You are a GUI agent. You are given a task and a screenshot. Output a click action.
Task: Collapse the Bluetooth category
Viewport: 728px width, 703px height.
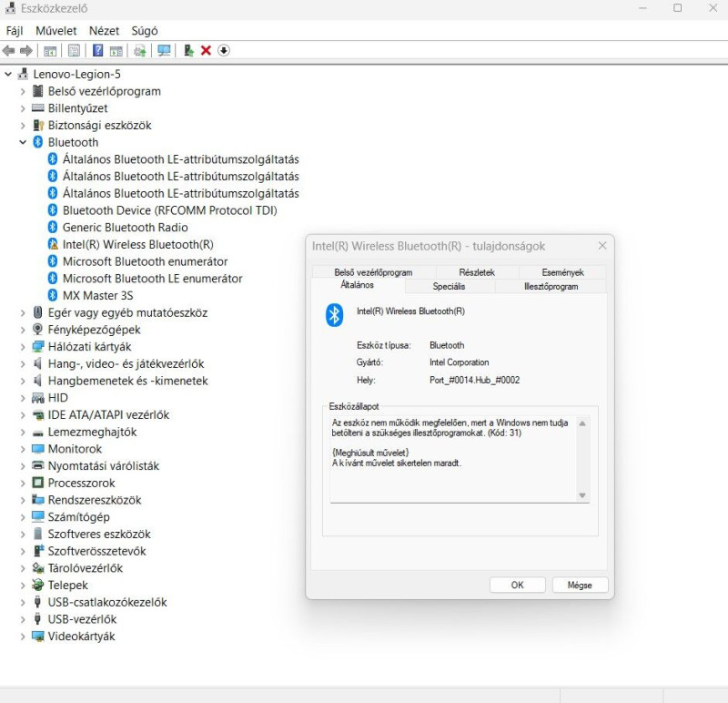pos(22,142)
